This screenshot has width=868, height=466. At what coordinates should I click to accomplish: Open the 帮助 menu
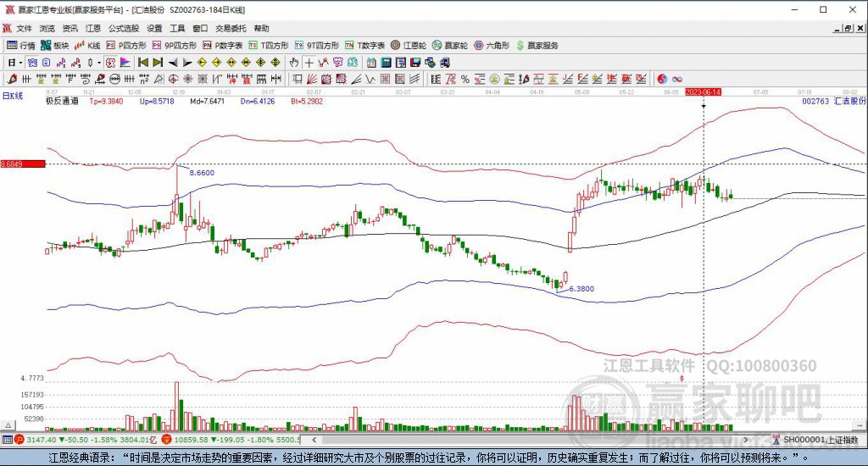(261, 28)
